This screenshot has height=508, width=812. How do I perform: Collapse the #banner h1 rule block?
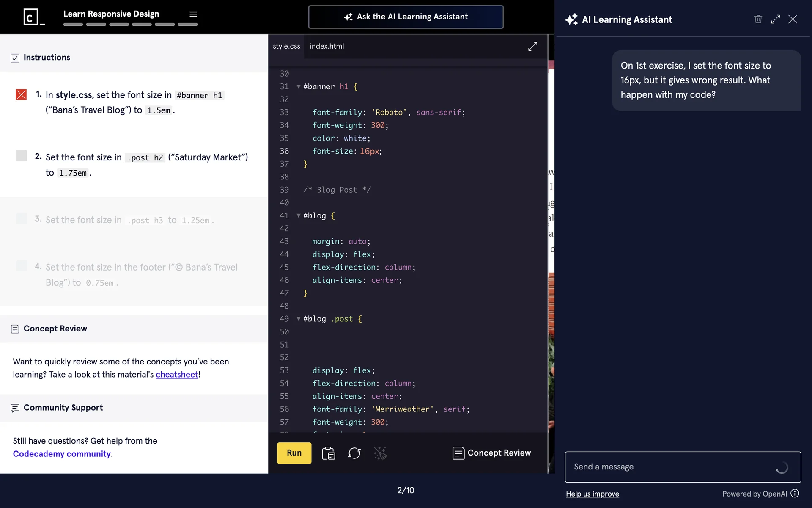point(299,86)
